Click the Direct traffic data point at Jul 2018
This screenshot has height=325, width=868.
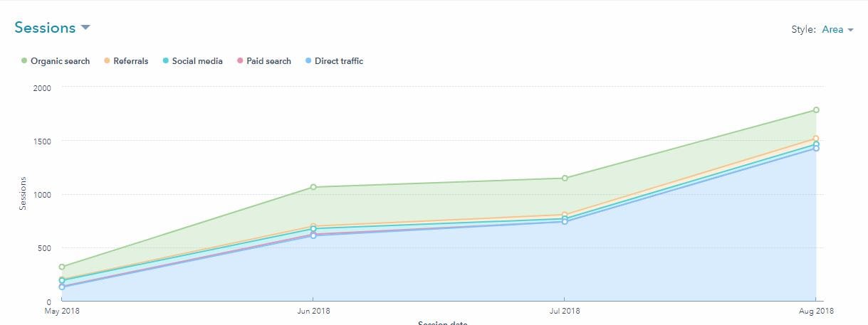point(565,222)
